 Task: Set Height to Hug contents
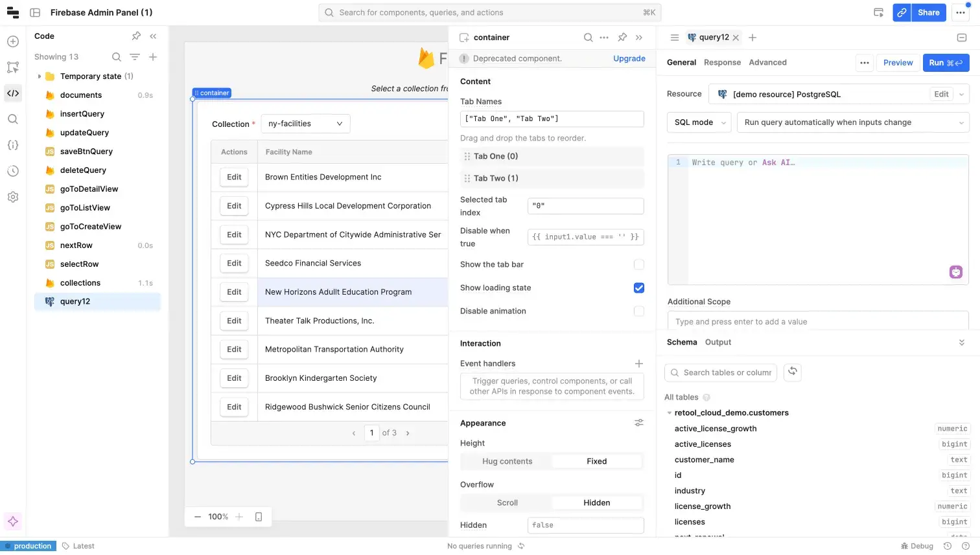point(507,461)
